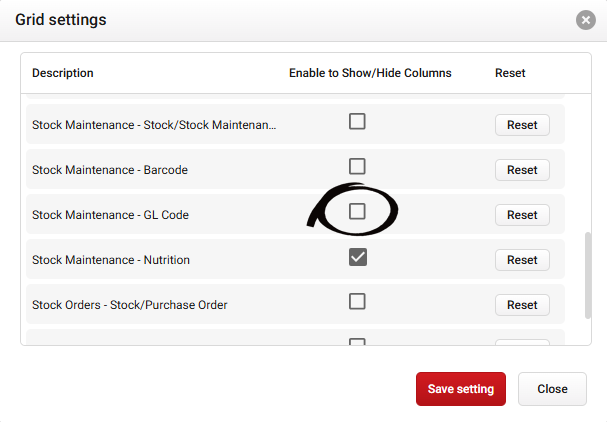The image size is (607, 422).
Task: Select the Stock Orders - Stock/Purchase Order label
Action: (130, 305)
